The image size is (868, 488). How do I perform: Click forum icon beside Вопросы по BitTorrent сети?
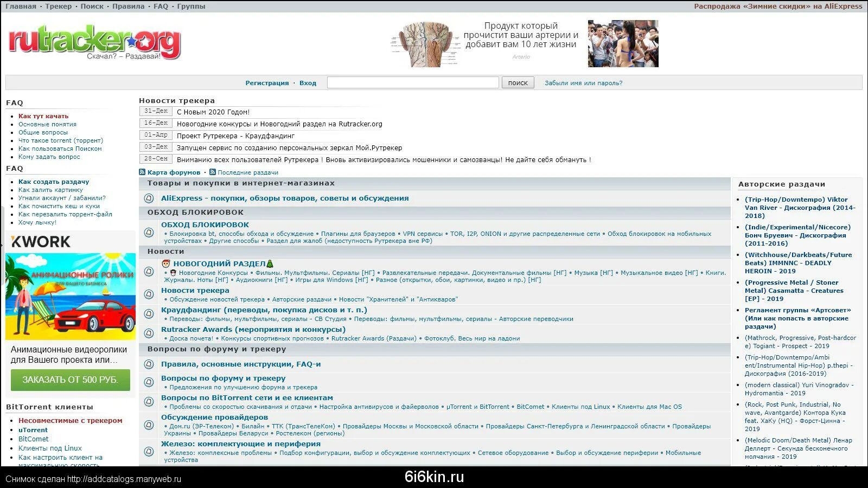pyautogui.click(x=149, y=402)
